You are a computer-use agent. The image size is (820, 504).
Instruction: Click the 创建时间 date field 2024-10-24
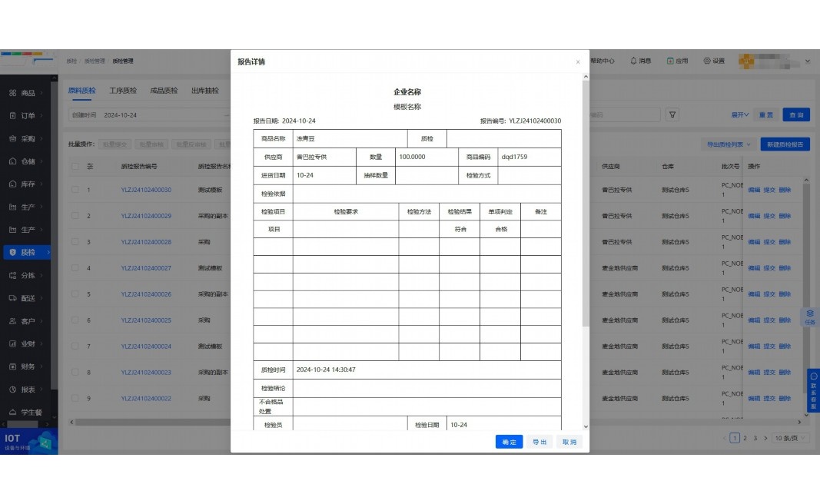[x=149, y=115]
